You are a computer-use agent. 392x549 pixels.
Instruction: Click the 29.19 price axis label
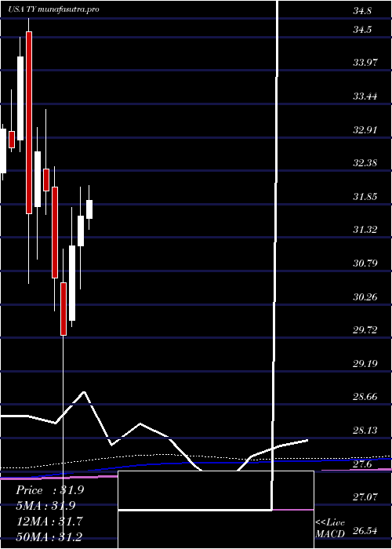tap(365, 364)
